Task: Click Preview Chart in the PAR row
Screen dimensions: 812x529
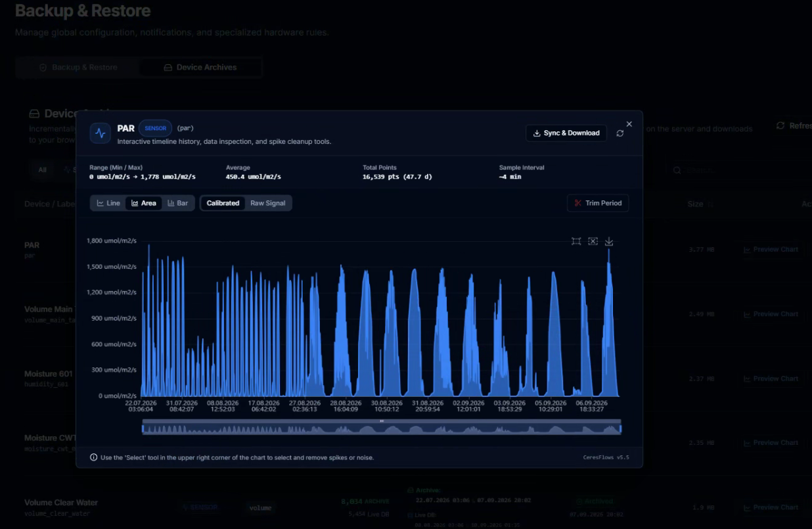Action: click(x=770, y=250)
